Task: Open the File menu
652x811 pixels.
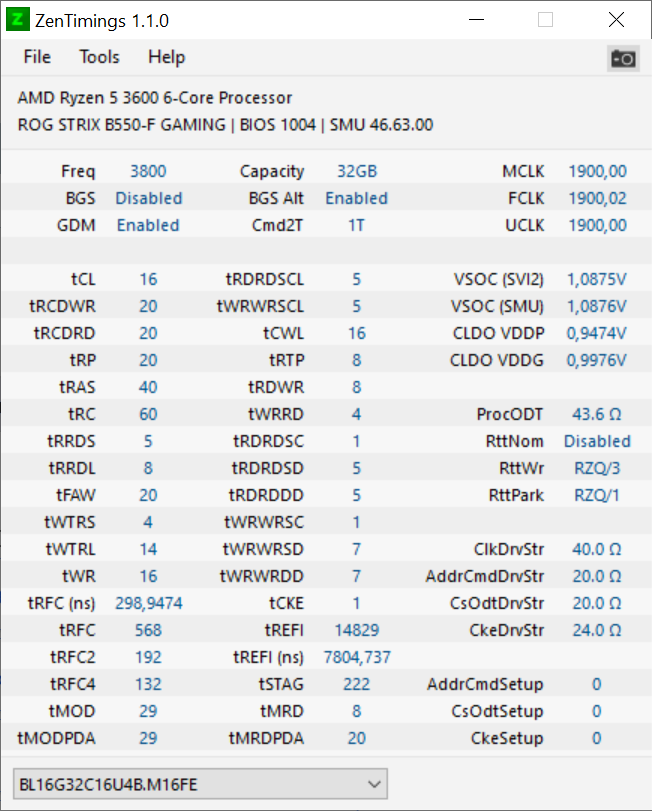Action: pos(37,57)
